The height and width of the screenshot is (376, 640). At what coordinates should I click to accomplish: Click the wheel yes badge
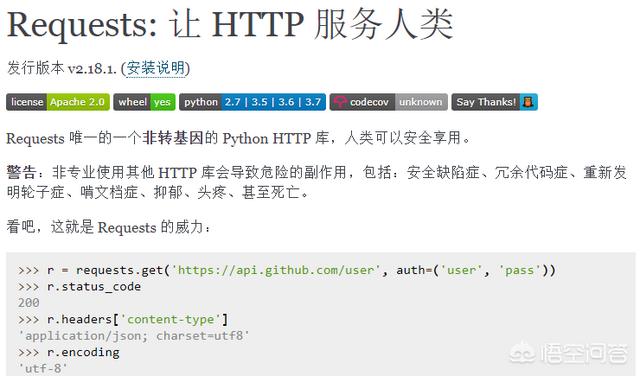click(144, 102)
